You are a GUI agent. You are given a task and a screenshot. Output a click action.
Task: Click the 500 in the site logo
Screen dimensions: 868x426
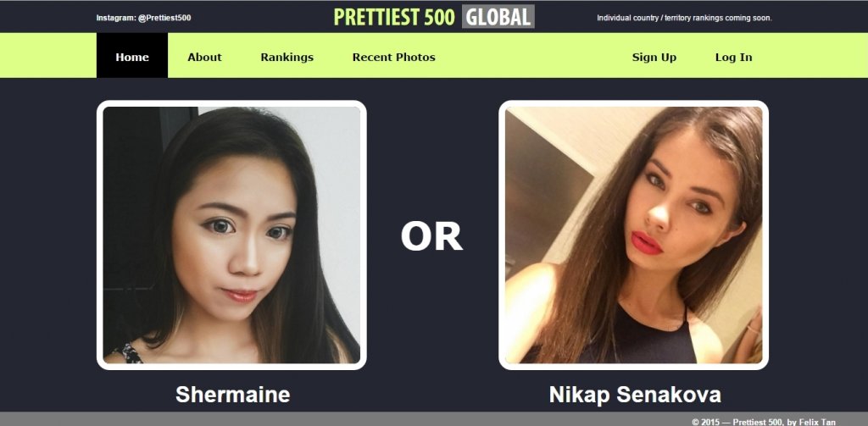pyautogui.click(x=440, y=17)
